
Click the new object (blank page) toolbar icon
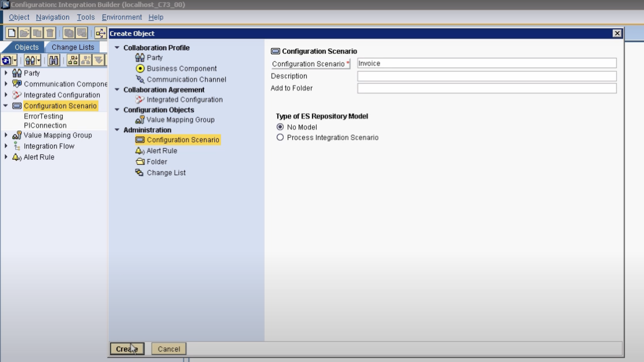[x=12, y=33]
